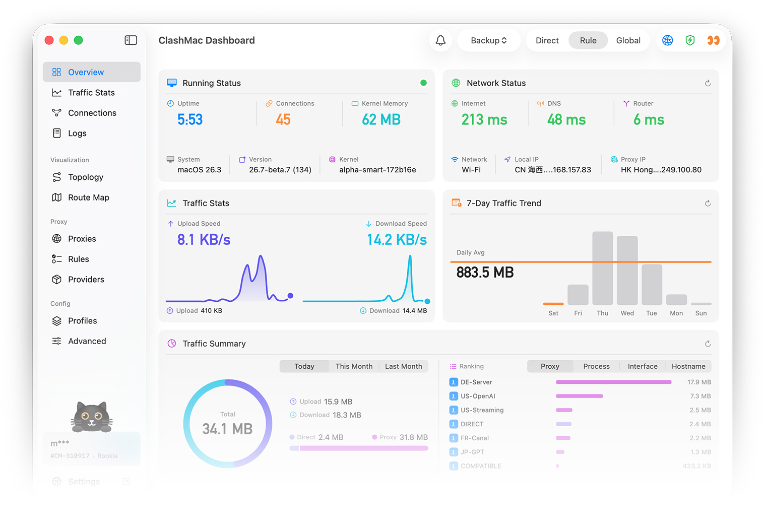This screenshot has width=764, height=532.
Task: Select the Process ranking tab
Action: point(596,366)
